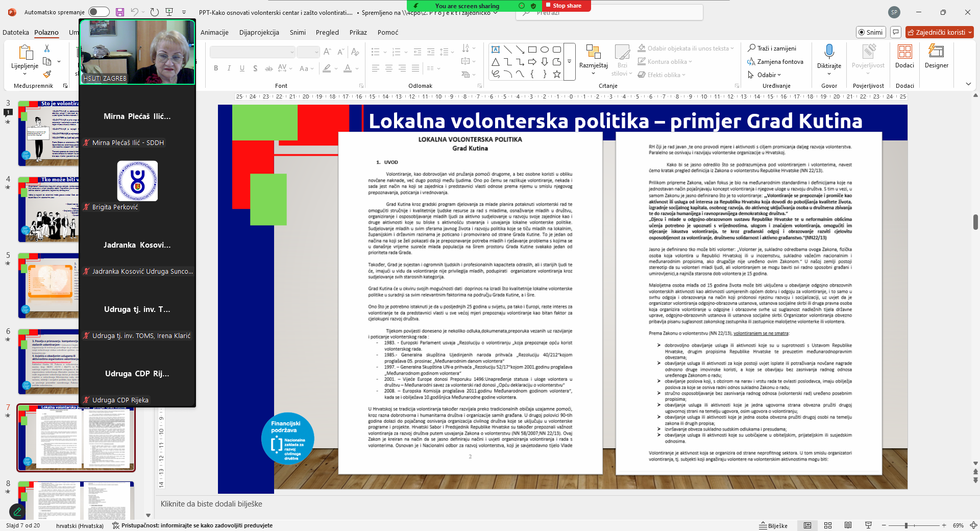Click the Cut scissors icon
This screenshot has height=531, width=980.
click(47, 49)
